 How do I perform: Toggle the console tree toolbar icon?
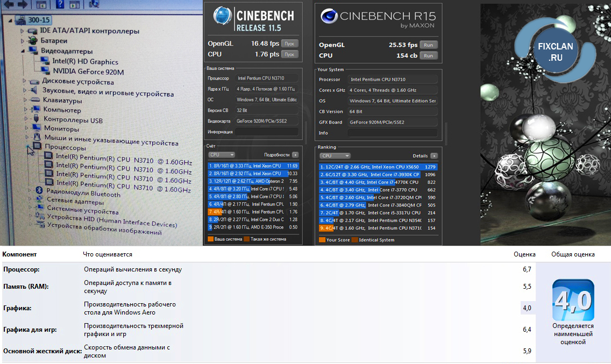pyautogui.click(x=41, y=4)
